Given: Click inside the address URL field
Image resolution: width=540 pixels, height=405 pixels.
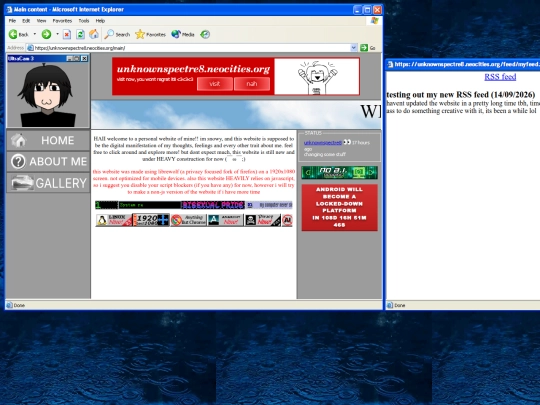Looking at the screenshot, I should pyautogui.click(x=191, y=48).
